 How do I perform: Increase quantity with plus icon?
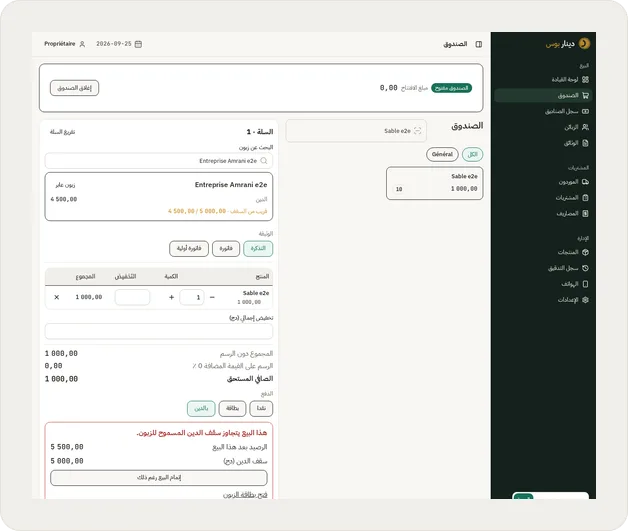171,297
